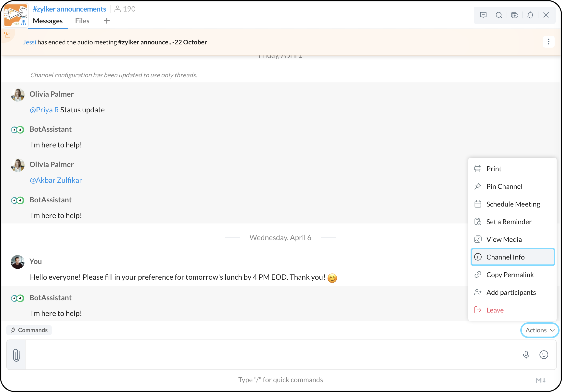This screenshot has width=562, height=392.
Task: Toggle Markdown mode icon
Action: coord(541,380)
